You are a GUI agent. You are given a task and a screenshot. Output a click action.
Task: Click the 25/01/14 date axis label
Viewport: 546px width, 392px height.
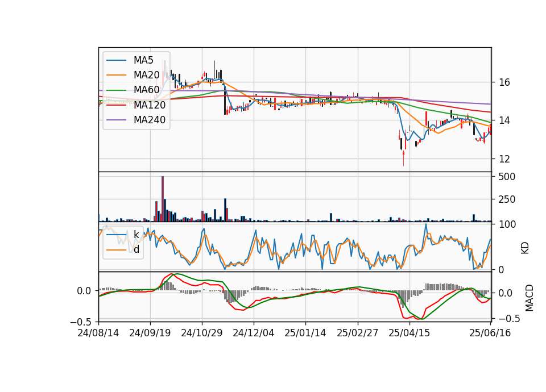[305, 333]
